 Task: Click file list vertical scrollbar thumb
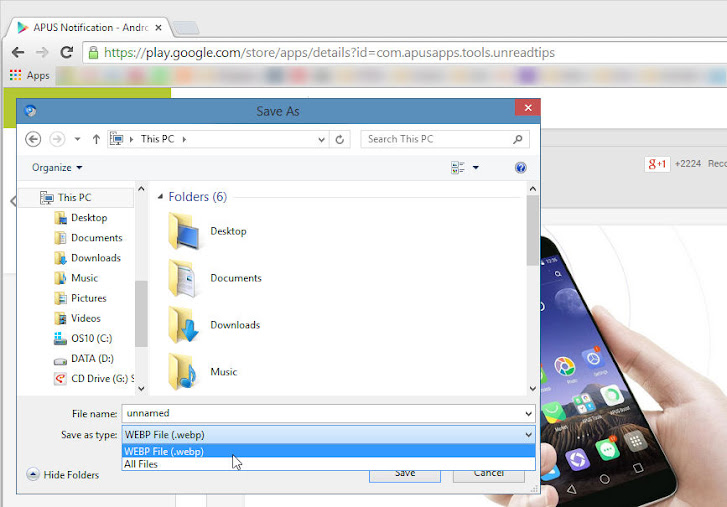(533, 230)
